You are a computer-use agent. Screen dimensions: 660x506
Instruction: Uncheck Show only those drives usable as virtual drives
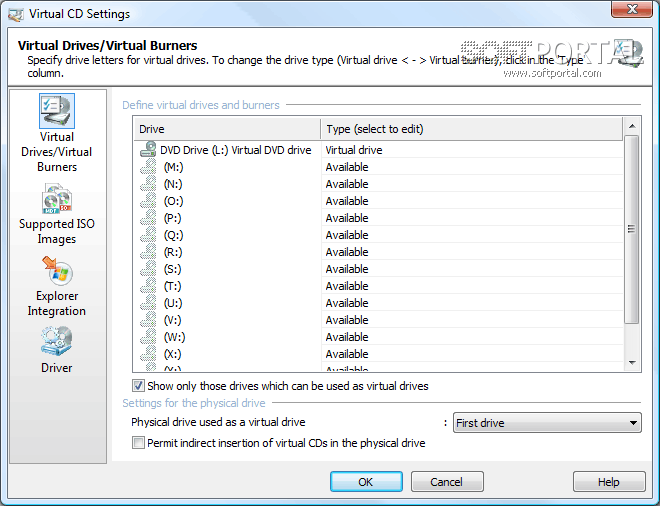click(x=138, y=386)
